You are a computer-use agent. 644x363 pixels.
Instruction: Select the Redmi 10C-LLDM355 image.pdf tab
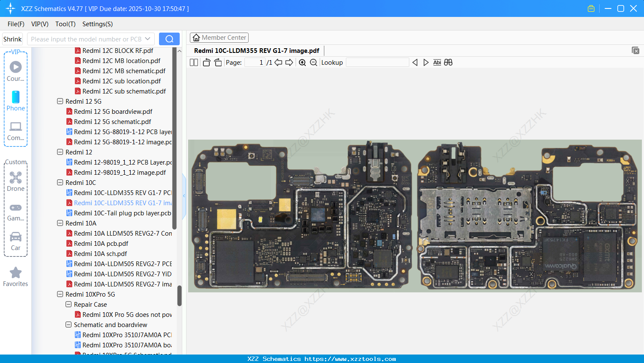point(257,51)
